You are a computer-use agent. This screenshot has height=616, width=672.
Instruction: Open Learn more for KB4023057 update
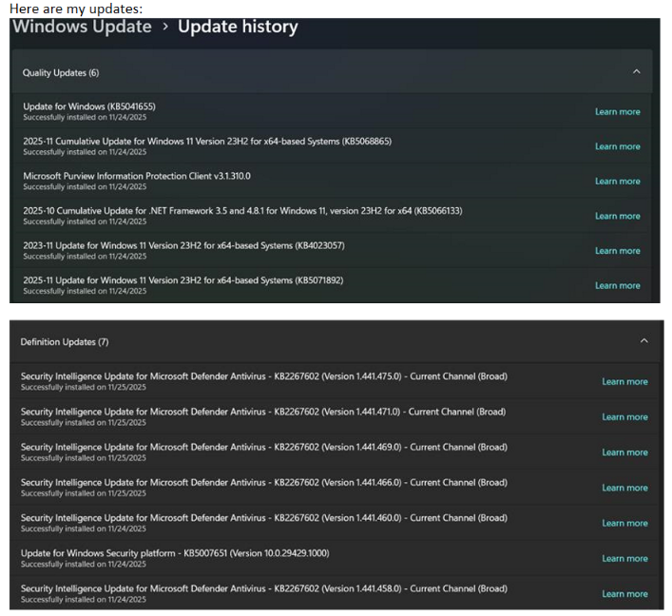(618, 250)
